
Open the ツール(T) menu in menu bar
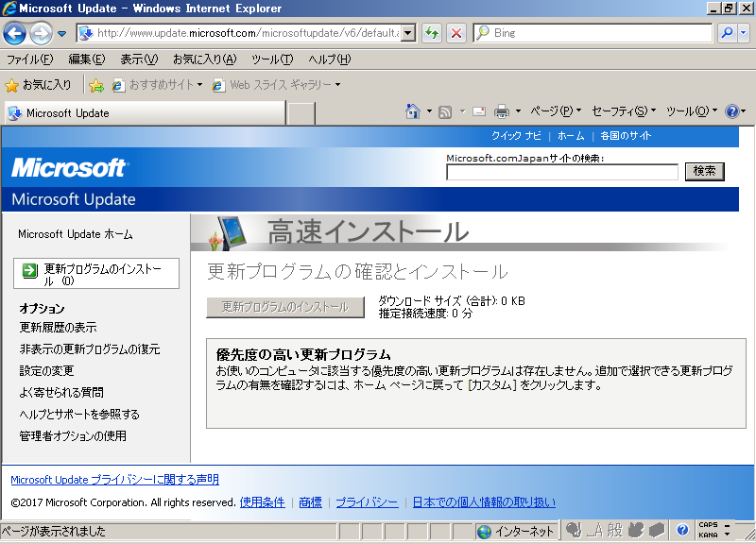pos(271,59)
